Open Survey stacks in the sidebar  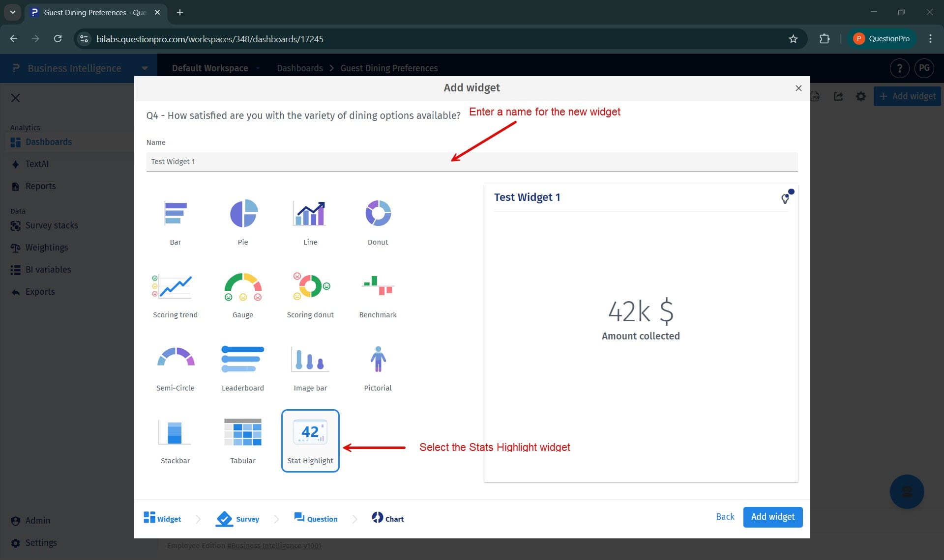tap(52, 225)
